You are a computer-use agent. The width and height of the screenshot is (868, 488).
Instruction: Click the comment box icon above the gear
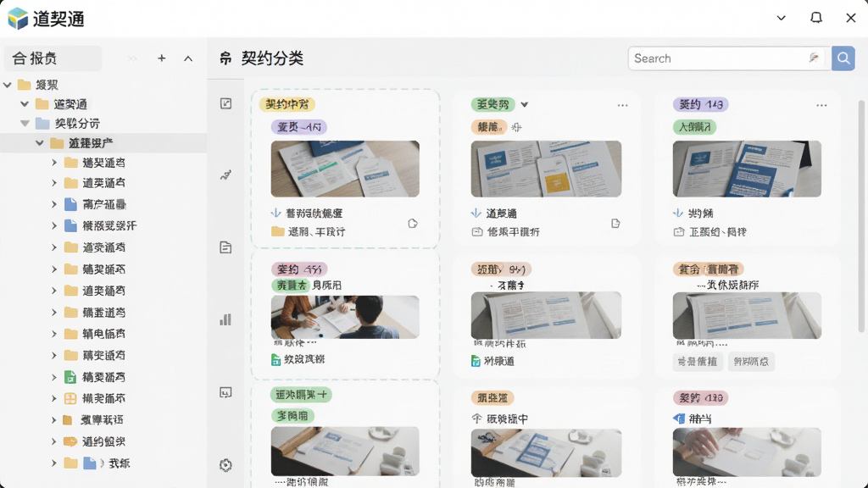[x=225, y=393]
